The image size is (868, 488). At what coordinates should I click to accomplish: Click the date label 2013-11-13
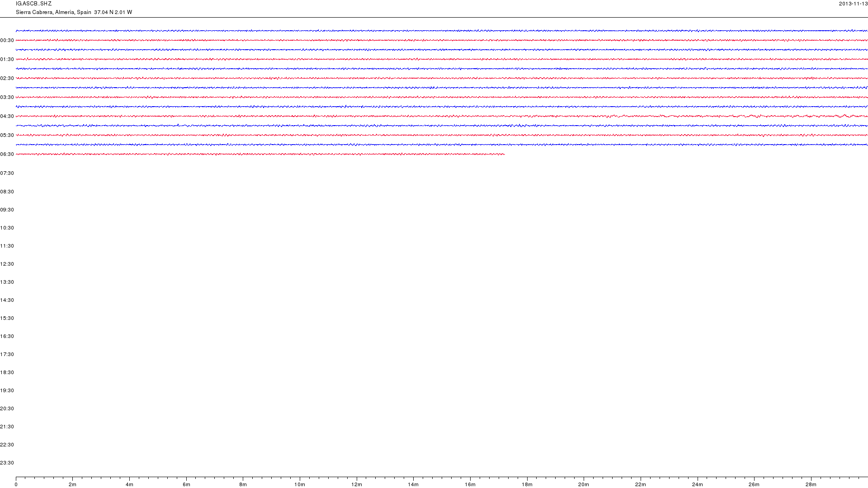click(853, 4)
